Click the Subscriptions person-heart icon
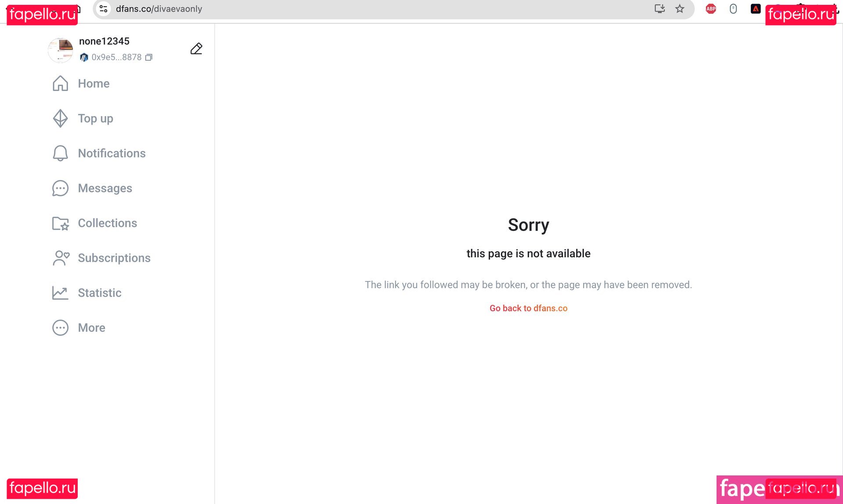The width and height of the screenshot is (843, 504). tap(61, 258)
